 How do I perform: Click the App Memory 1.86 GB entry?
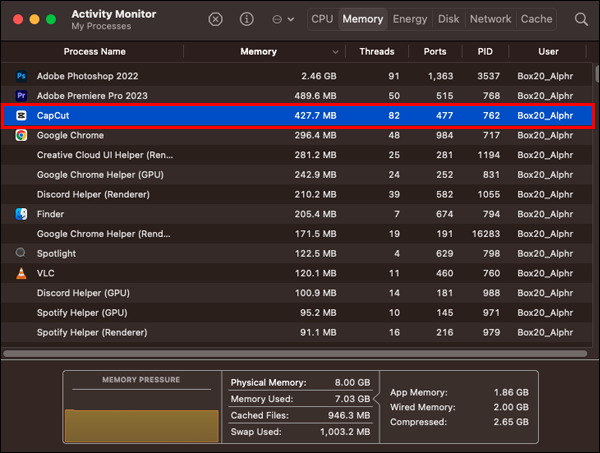point(459,393)
